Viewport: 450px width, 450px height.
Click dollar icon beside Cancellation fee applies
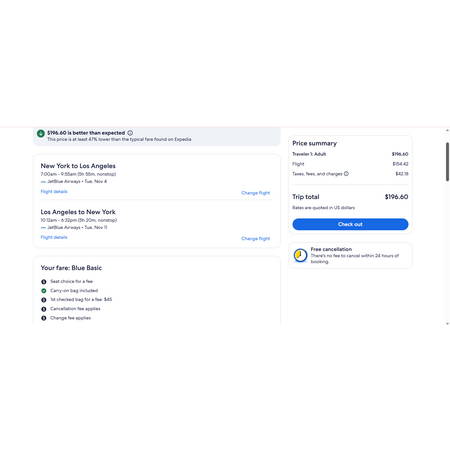click(x=44, y=309)
